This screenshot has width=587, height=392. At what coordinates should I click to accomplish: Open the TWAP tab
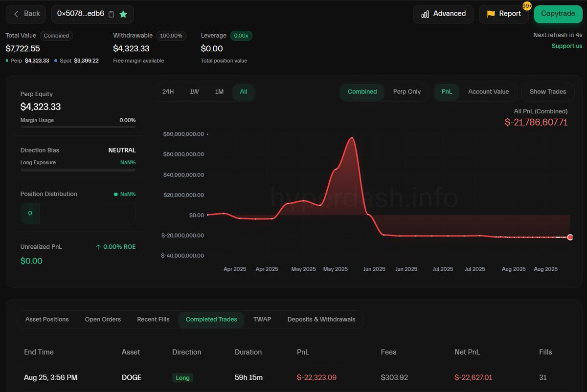262,320
